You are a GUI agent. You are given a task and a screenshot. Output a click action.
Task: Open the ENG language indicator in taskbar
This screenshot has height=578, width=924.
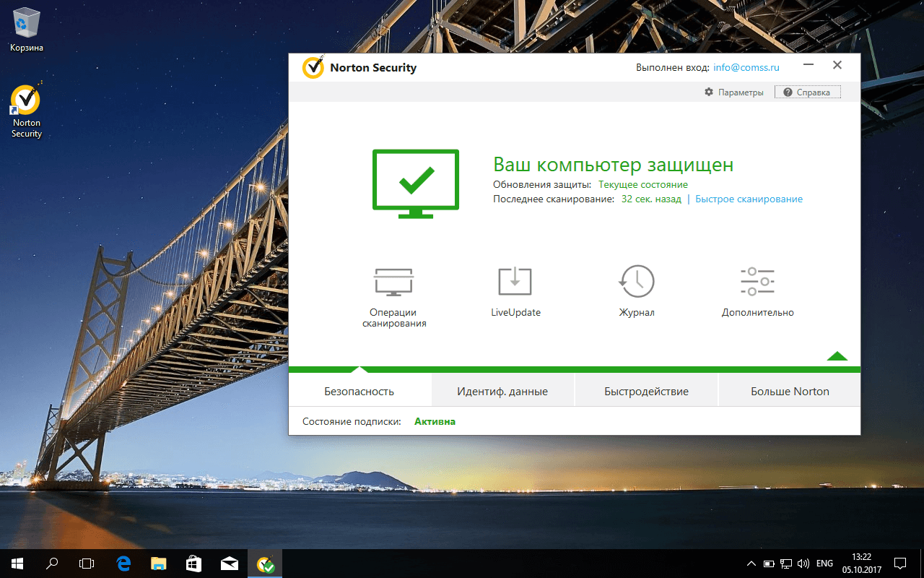[824, 563]
